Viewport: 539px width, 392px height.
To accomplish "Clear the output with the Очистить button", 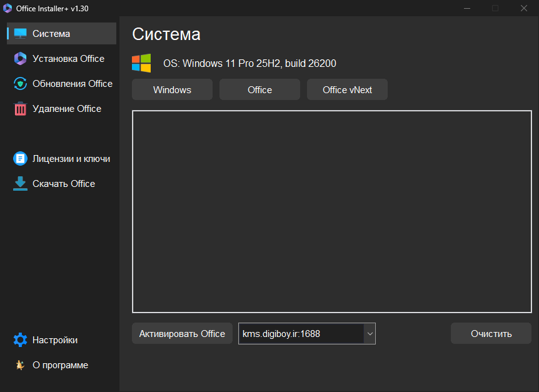I will coord(491,334).
